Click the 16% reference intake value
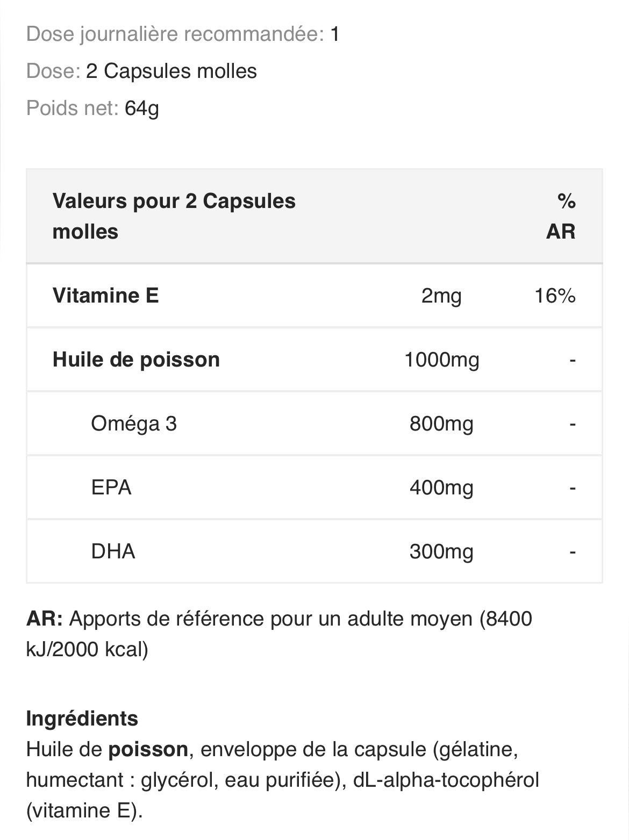 555,296
